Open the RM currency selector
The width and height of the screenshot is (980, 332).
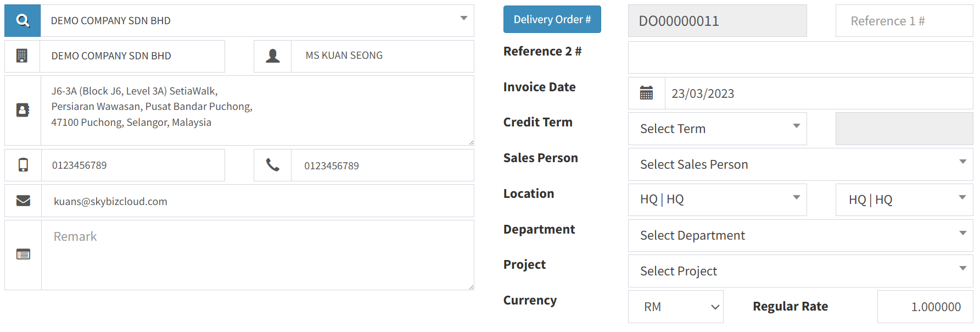[x=675, y=307]
